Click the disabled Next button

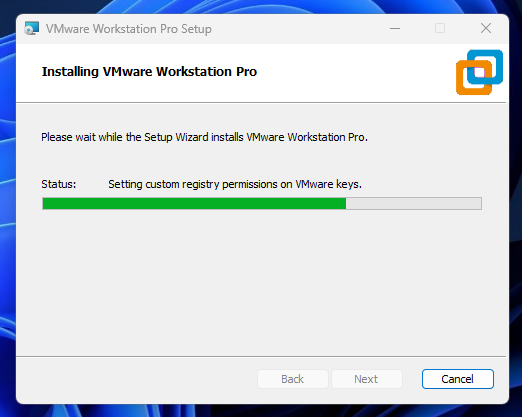(x=366, y=379)
